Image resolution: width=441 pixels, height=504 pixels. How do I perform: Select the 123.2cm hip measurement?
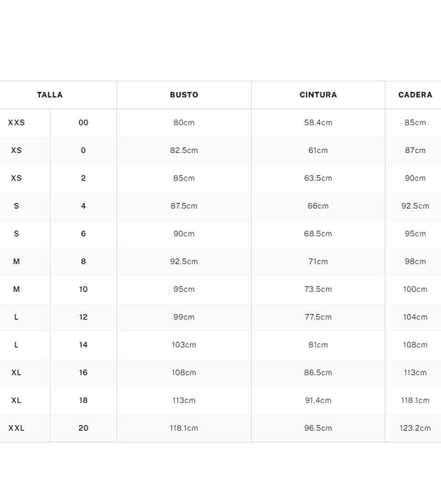415,428
